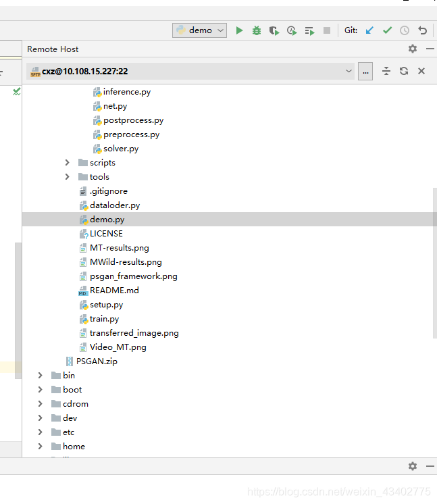Open concurrency run icon in toolbar
Screen dimensions: 437x504
click(309, 31)
